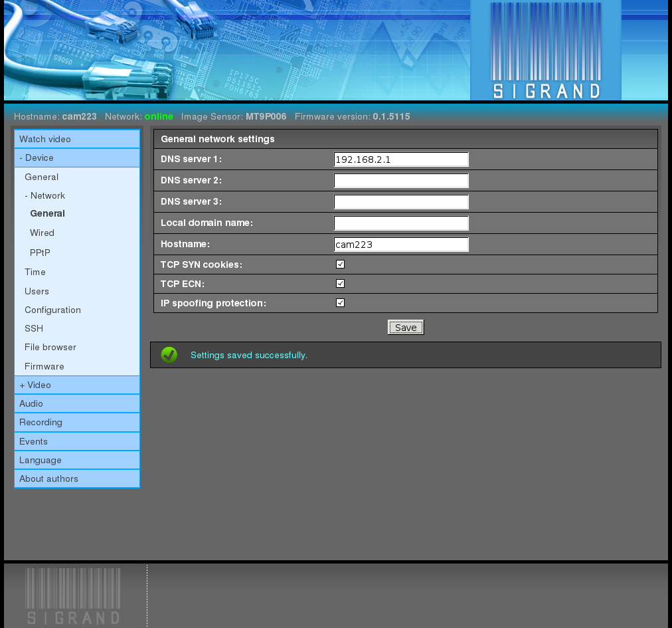Click the DNS server 3 input box
The width and height of the screenshot is (672, 628).
coord(401,201)
